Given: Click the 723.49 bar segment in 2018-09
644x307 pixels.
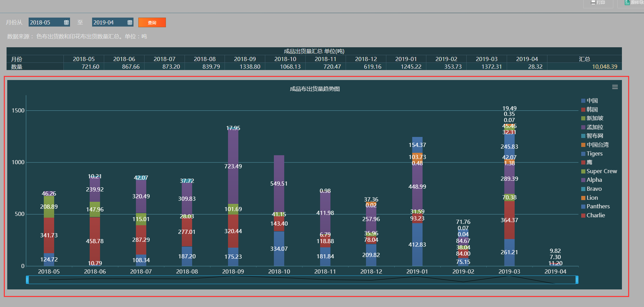Looking at the screenshot, I should [233, 167].
